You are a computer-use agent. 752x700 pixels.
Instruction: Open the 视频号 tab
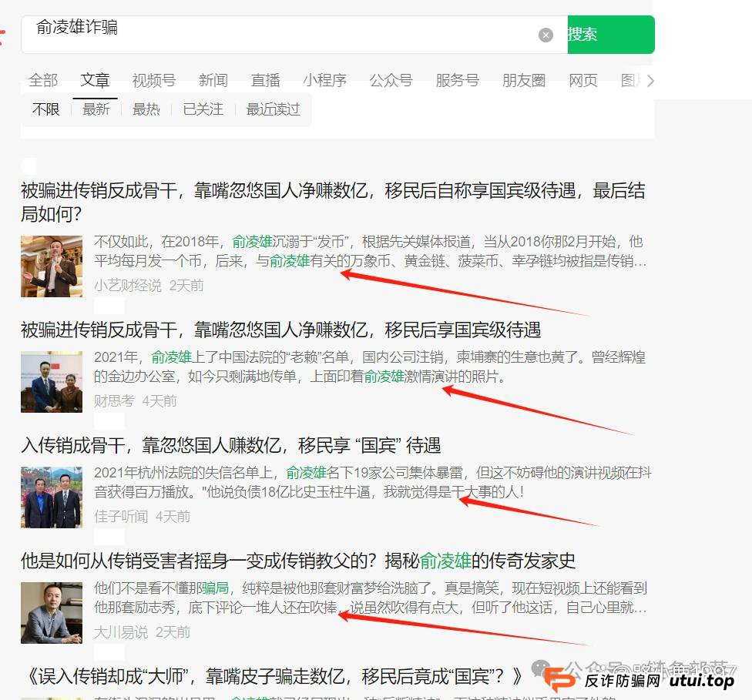pyautogui.click(x=154, y=80)
